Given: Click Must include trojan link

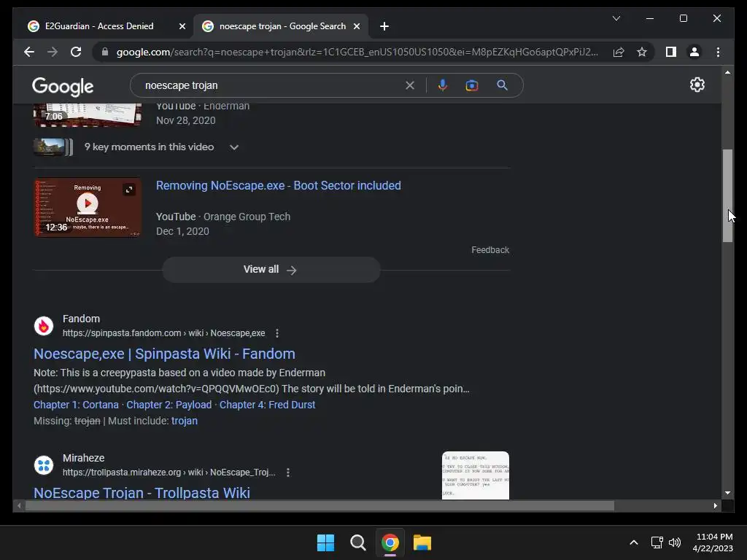Looking at the screenshot, I should (185, 421).
